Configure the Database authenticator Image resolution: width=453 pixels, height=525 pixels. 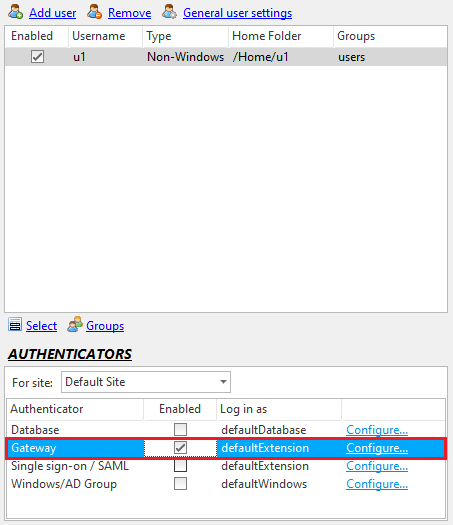pyautogui.click(x=377, y=430)
